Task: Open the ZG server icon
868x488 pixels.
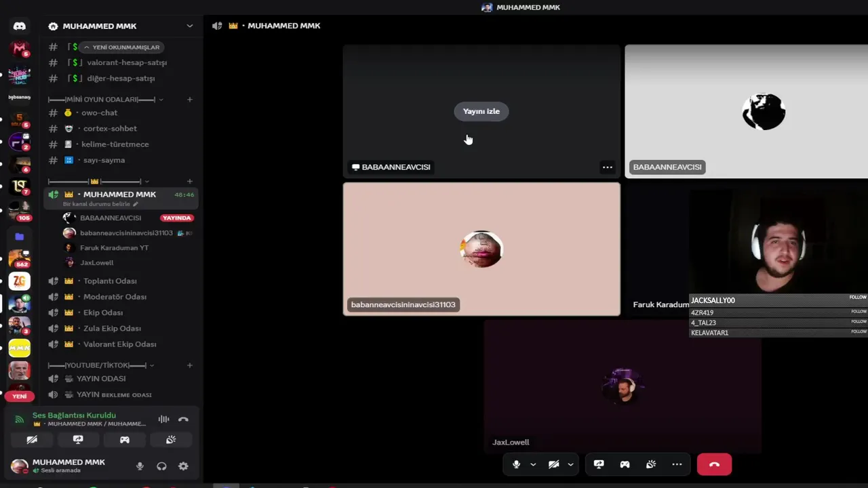Action: point(20,281)
